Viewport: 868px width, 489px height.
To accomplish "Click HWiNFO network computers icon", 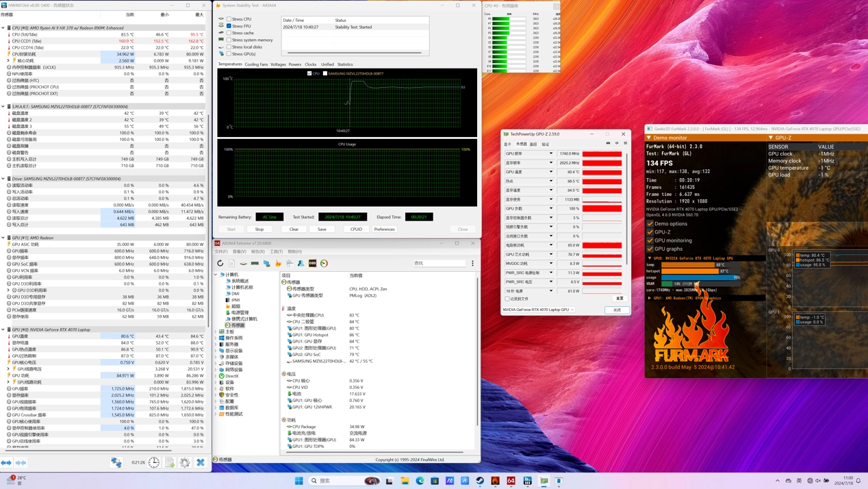I will point(116,463).
